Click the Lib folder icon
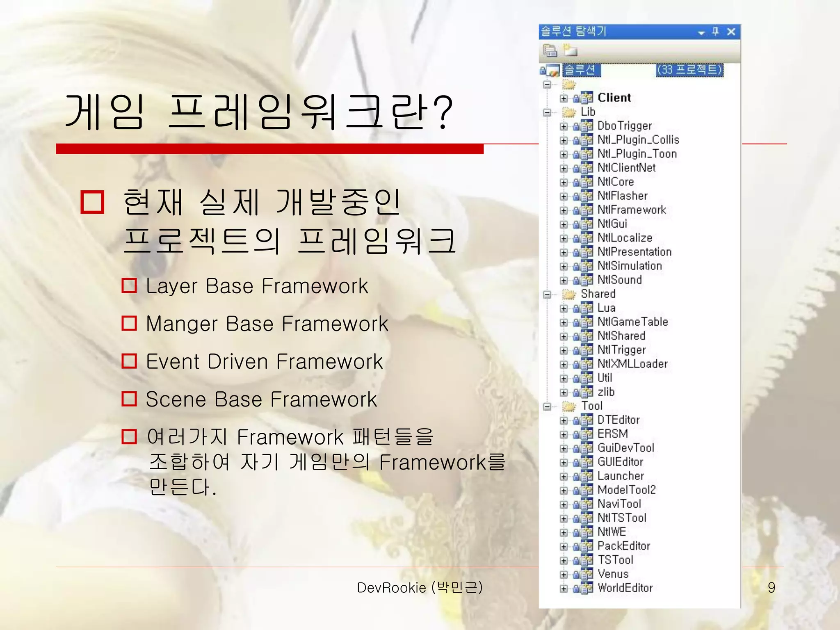This screenshot has width=840, height=630. click(x=569, y=112)
